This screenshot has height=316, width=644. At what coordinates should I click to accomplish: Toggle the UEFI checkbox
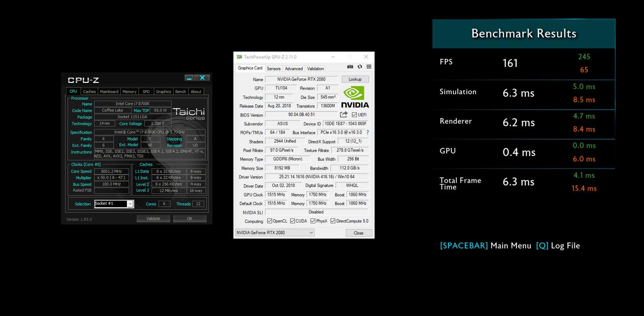(355, 115)
